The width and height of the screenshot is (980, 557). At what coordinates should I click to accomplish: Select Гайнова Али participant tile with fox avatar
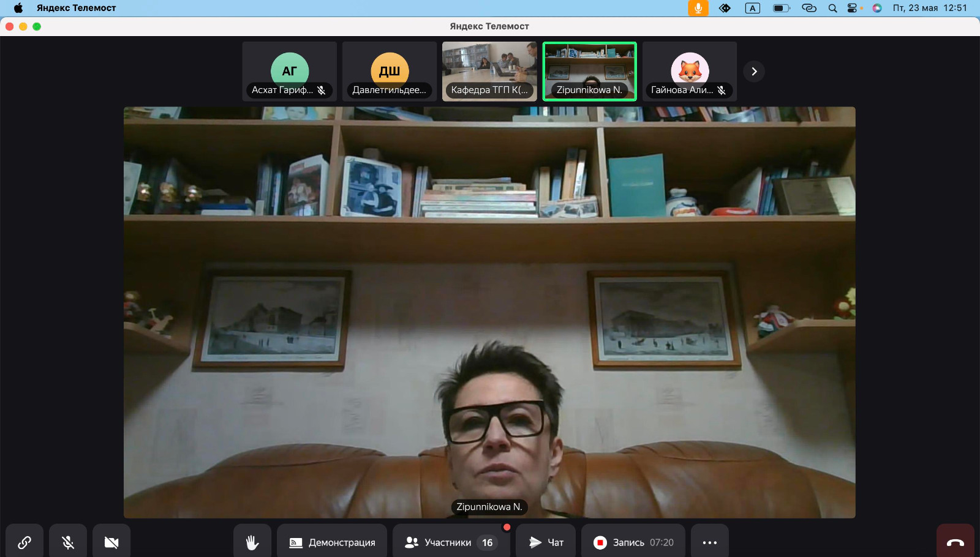tap(690, 72)
